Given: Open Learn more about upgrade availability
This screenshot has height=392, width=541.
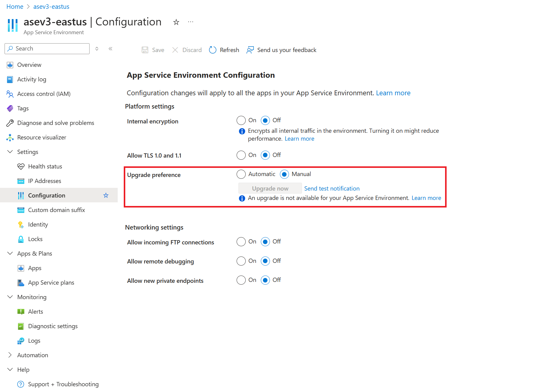Looking at the screenshot, I should click(426, 198).
